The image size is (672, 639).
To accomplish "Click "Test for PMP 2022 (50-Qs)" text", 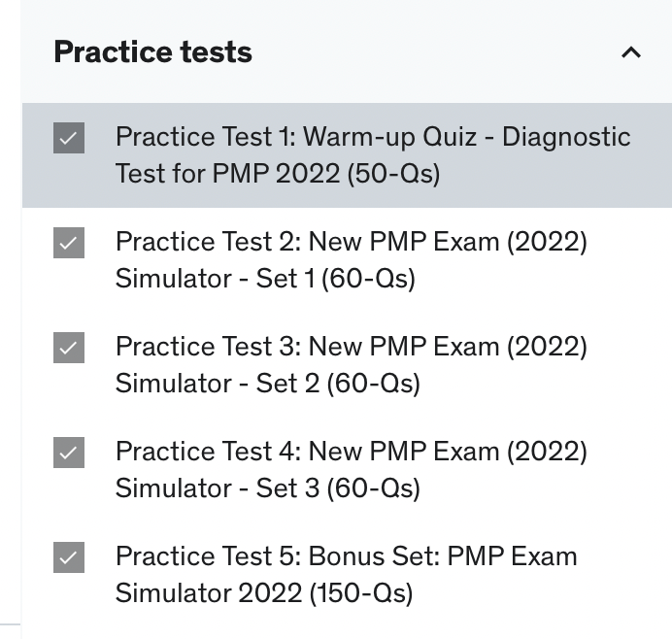I will [278, 175].
